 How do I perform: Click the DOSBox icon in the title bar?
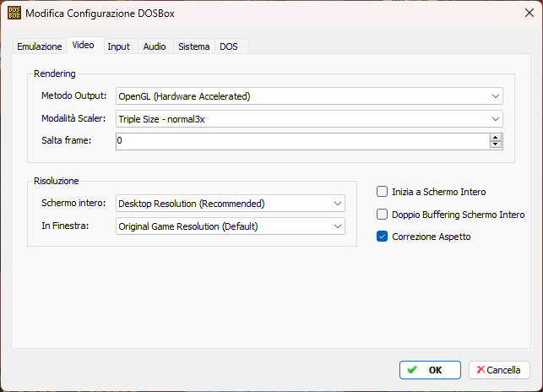point(14,14)
